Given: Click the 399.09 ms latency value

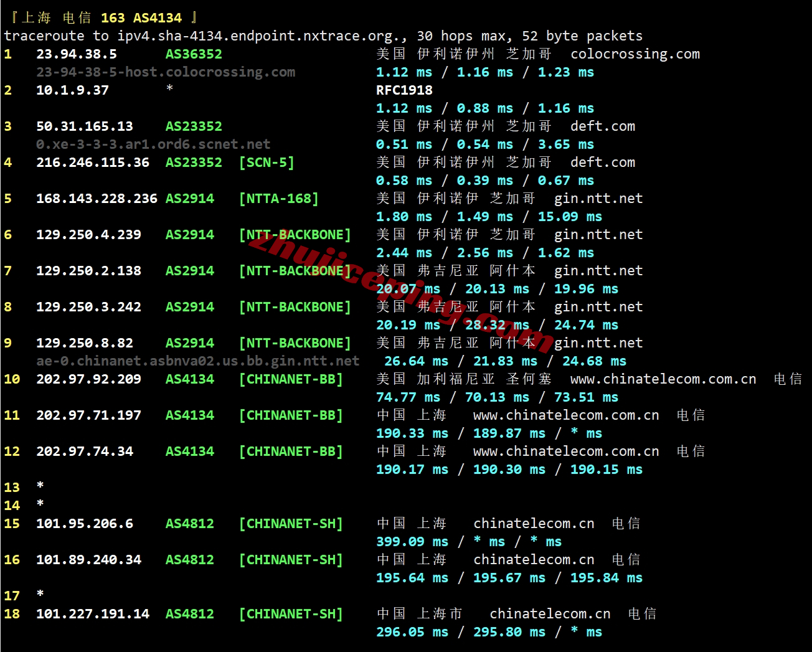Looking at the screenshot, I should click(x=412, y=542).
